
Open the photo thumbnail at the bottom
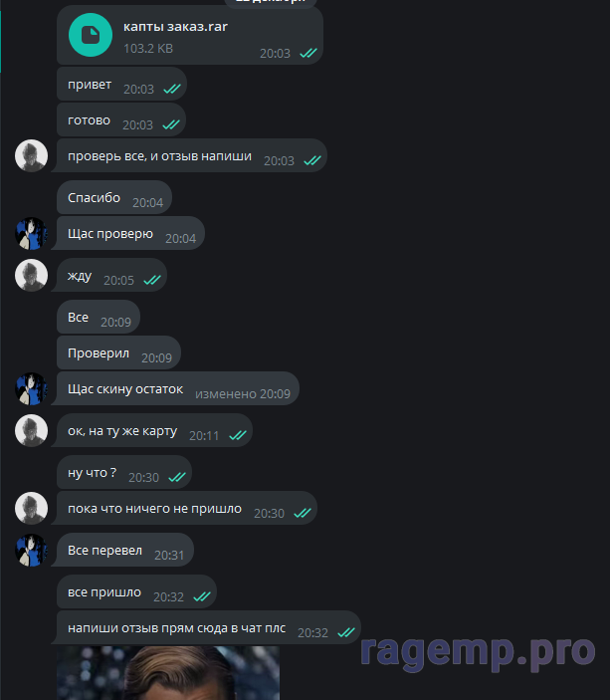point(168,673)
